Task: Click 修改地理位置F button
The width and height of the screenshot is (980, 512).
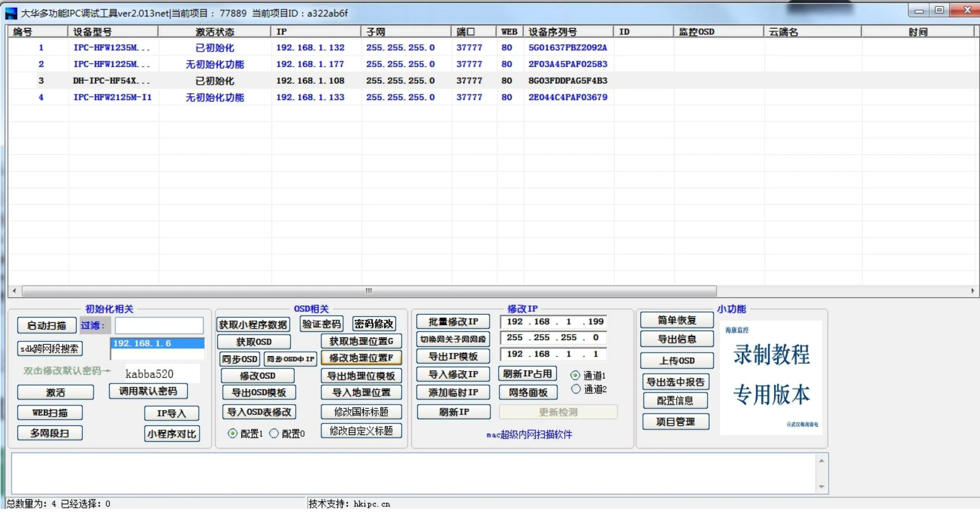Action: (x=361, y=358)
